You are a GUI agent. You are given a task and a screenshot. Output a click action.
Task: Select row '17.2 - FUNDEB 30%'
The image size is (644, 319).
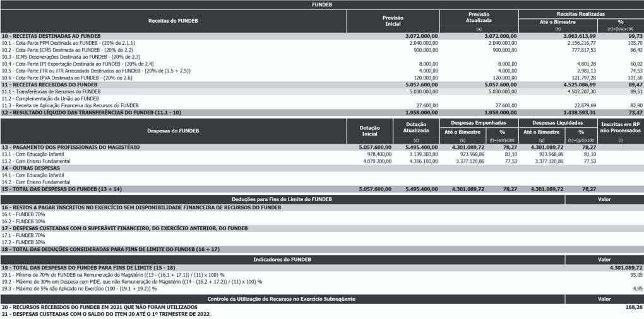click(322, 242)
